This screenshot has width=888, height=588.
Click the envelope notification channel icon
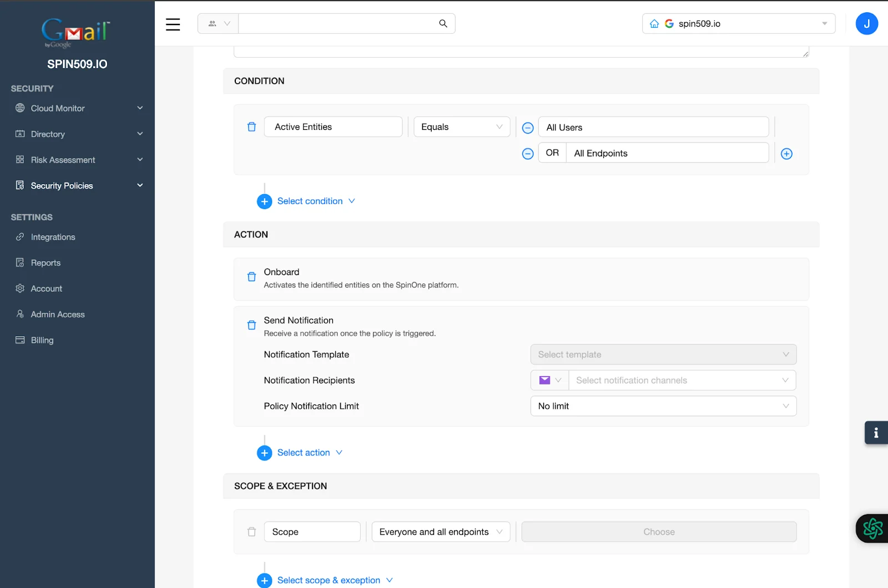pos(544,380)
